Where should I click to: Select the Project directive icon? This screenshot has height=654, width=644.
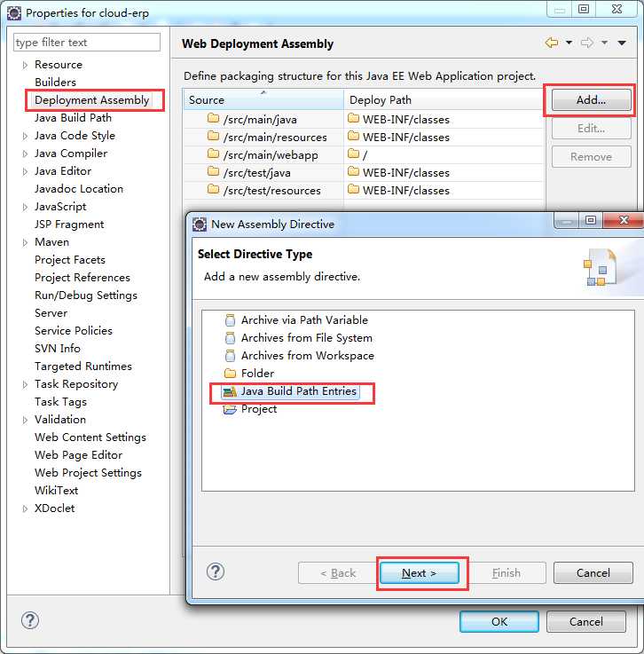[x=230, y=409]
